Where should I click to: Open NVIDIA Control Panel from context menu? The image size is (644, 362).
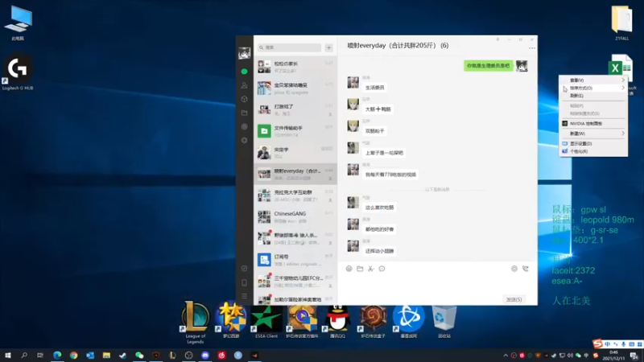pos(593,123)
